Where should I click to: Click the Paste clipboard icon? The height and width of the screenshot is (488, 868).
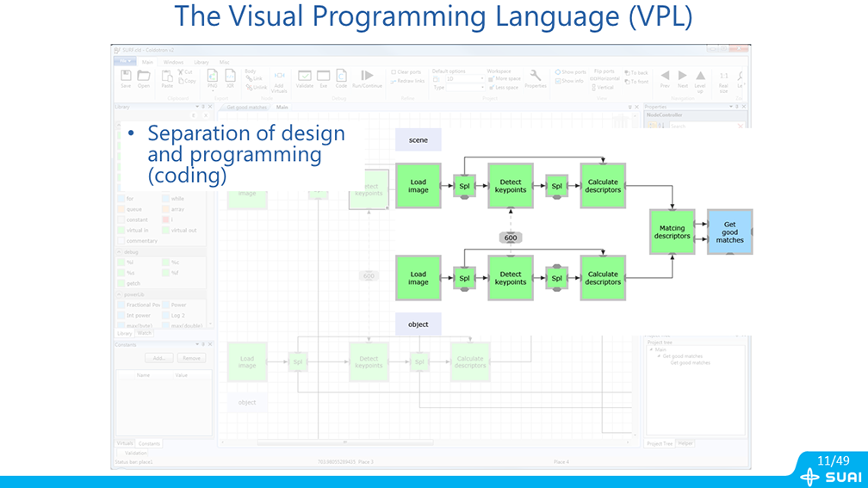click(x=167, y=77)
